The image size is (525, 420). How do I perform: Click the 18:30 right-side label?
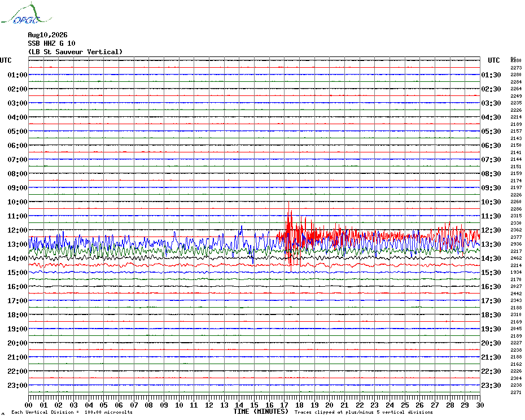point(491,315)
